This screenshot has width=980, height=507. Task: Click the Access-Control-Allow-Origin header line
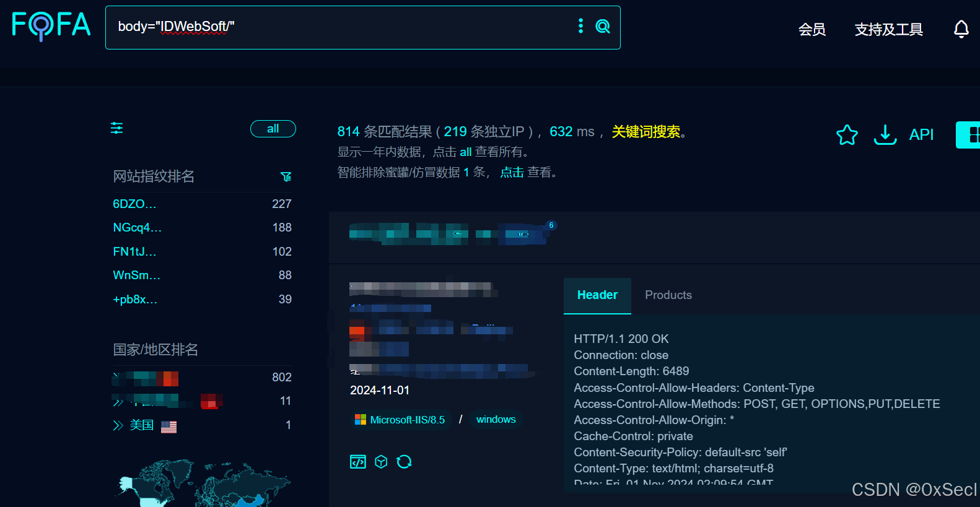[654, 420]
